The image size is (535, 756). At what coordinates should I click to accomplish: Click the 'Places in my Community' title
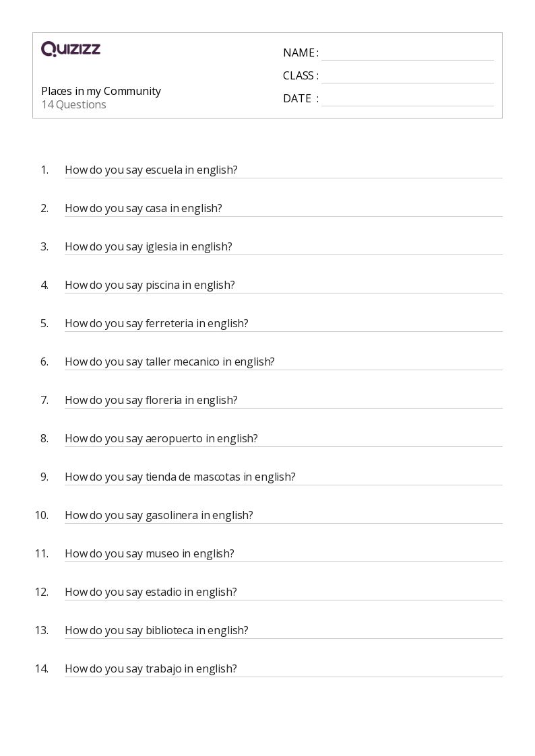[x=101, y=91]
